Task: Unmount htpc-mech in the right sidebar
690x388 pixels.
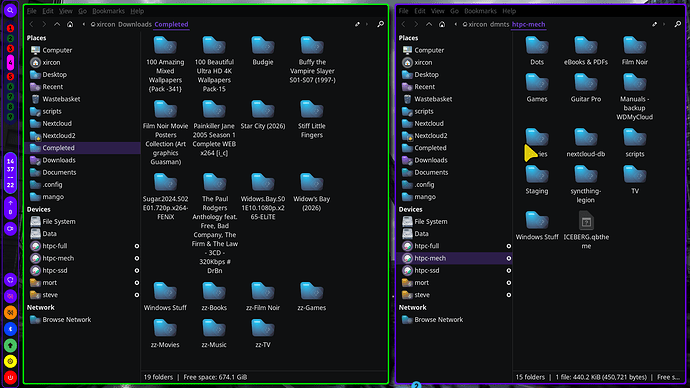Action: click(509, 258)
